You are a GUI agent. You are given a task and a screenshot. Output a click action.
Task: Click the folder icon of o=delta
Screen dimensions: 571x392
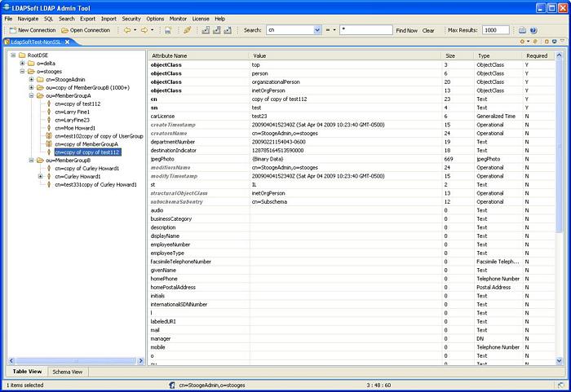[31, 63]
